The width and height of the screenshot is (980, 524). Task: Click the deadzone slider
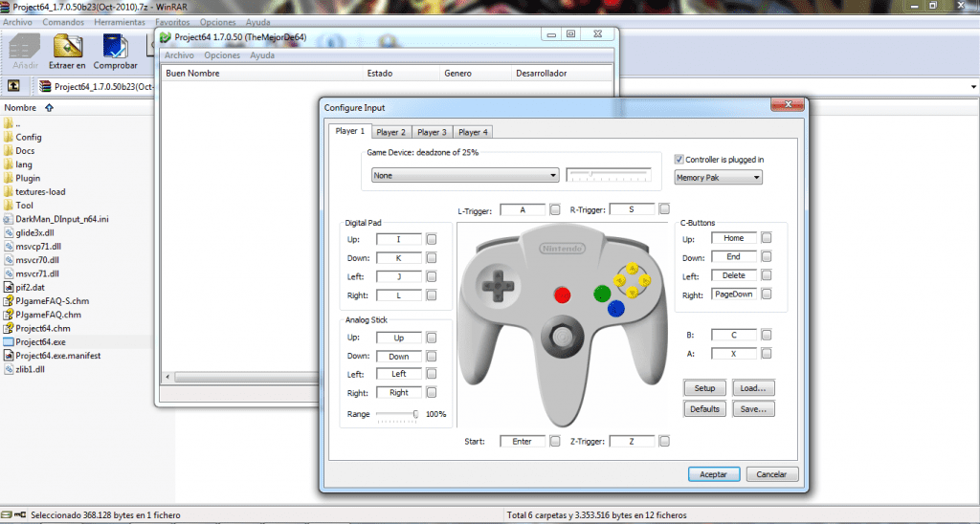(x=609, y=174)
